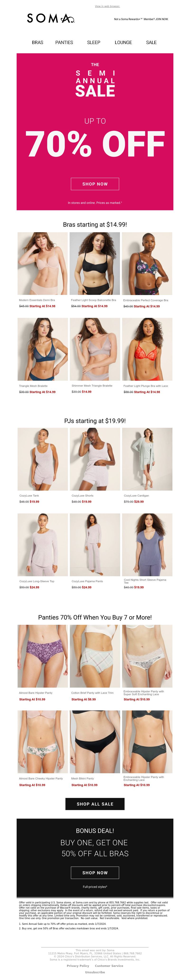Select the SALE navigation link
Screen dimensions: 190x980
tap(151, 43)
